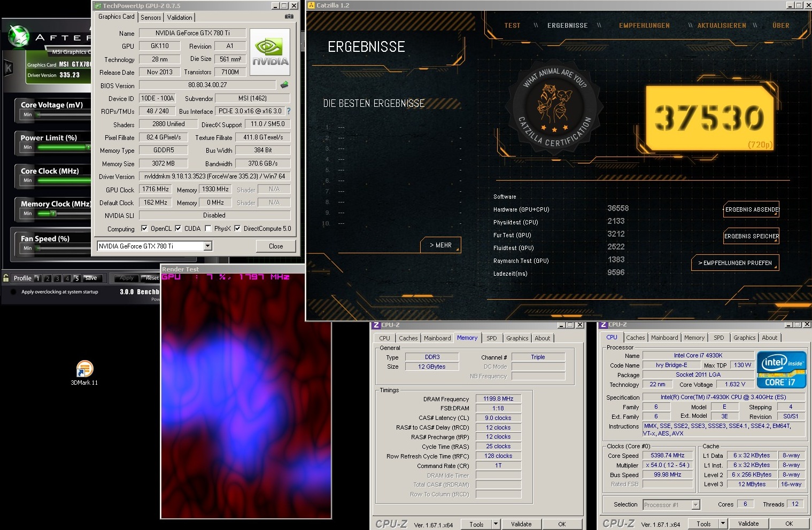The width and height of the screenshot is (812, 530).
Task: Adjust the Core Voltage (mV) slider
Action: coord(64,115)
